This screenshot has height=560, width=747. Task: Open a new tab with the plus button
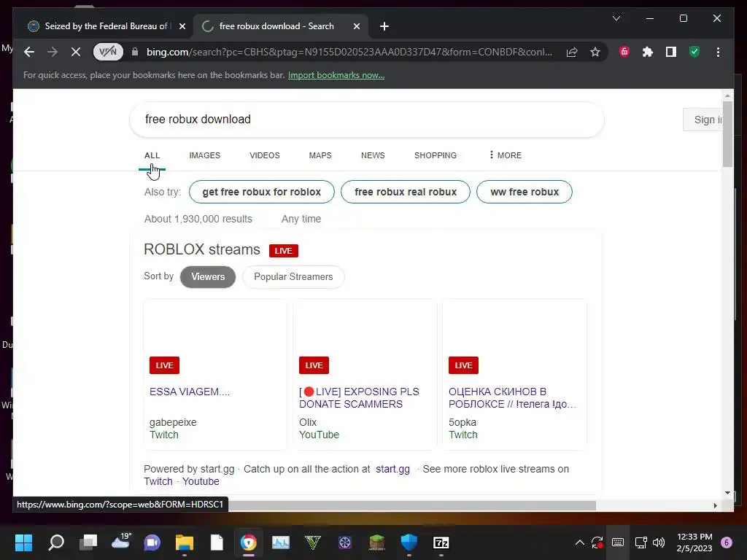(x=384, y=26)
